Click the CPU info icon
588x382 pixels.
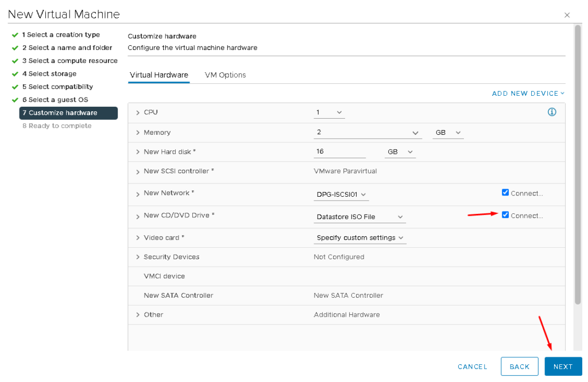(x=552, y=112)
